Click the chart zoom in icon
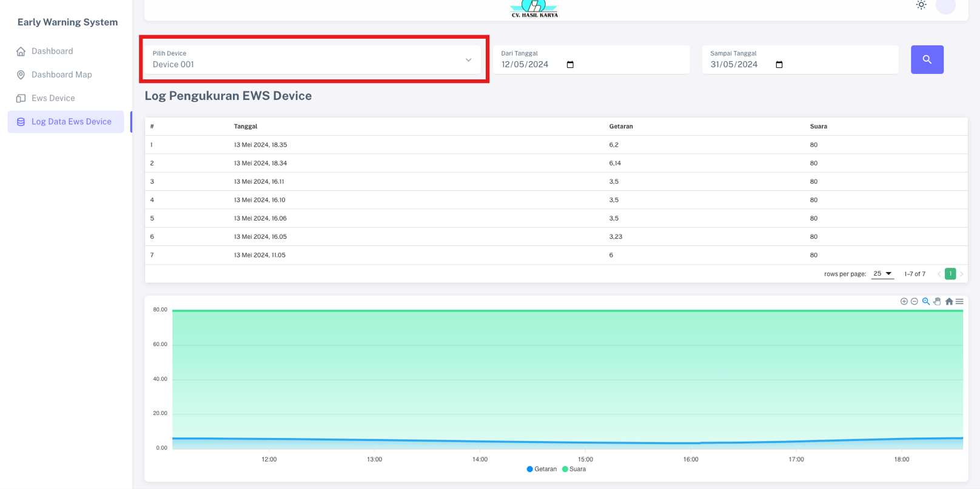Viewport: 980px width, 489px height. click(x=904, y=301)
